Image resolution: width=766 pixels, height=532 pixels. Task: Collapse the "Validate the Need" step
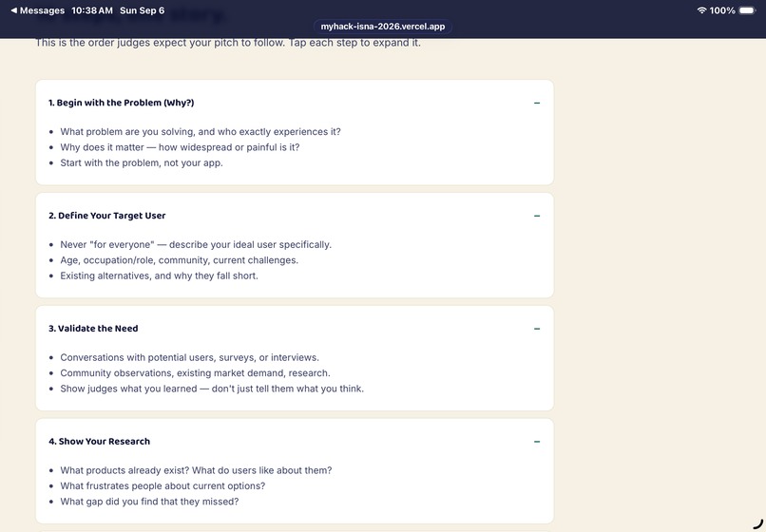coord(537,329)
